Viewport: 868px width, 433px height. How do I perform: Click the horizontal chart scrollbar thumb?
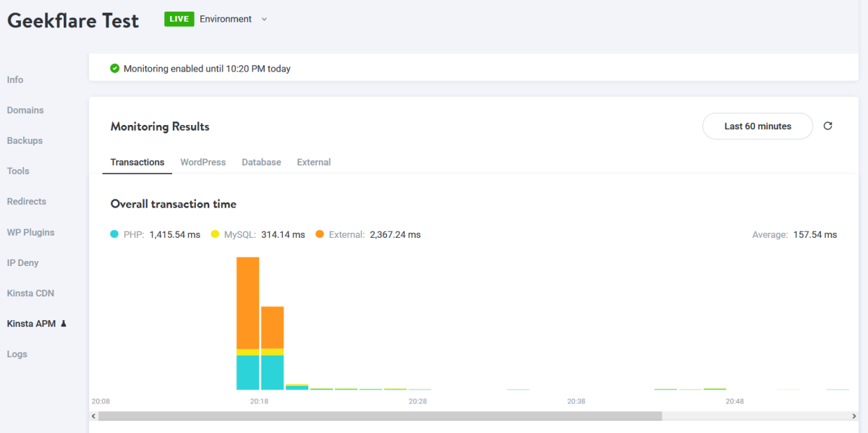point(380,416)
